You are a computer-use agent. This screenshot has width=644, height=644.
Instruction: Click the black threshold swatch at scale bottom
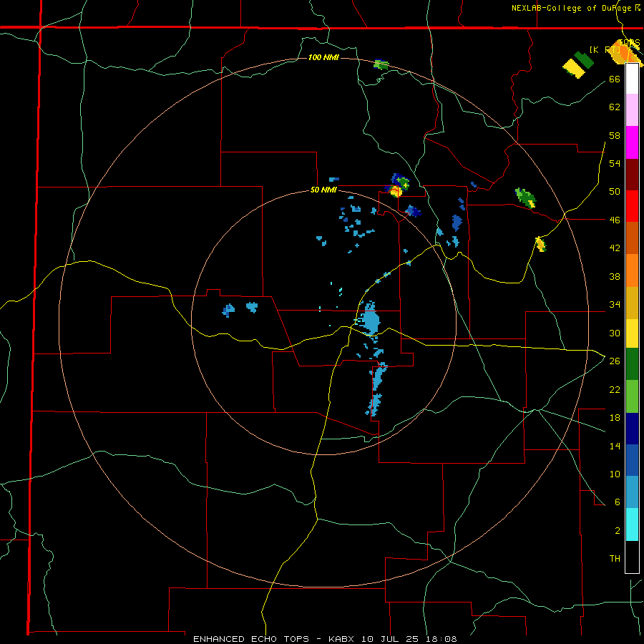click(632, 557)
